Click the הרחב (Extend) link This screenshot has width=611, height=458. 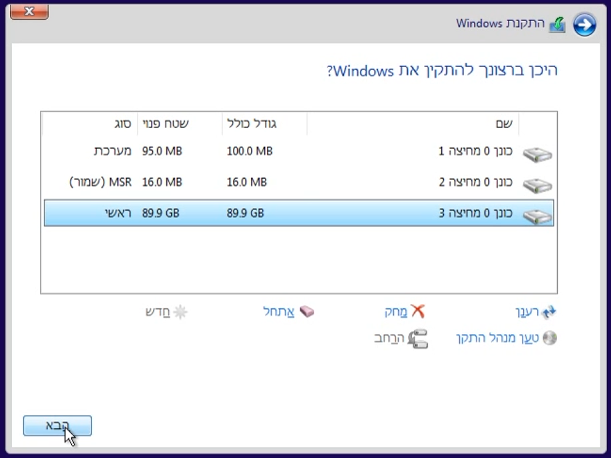click(389, 338)
